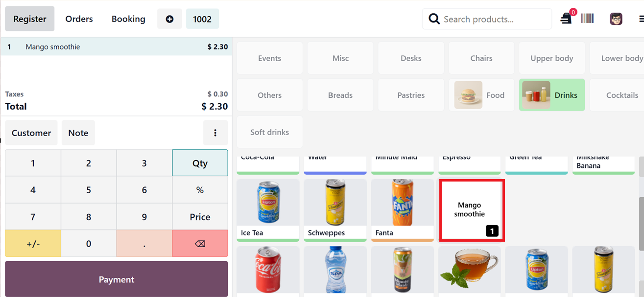Select order number 1002

(x=202, y=19)
